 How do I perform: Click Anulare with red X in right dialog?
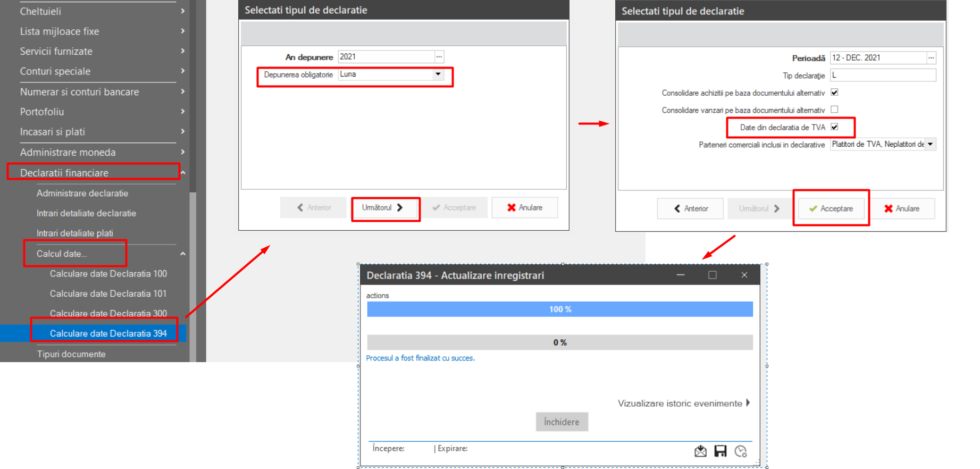(x=902, y=208)
